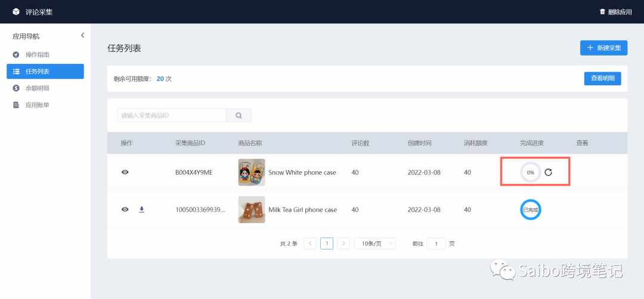
Task: Open the 10条/页 page size dropdown
Action: click(x=375, y=243)
